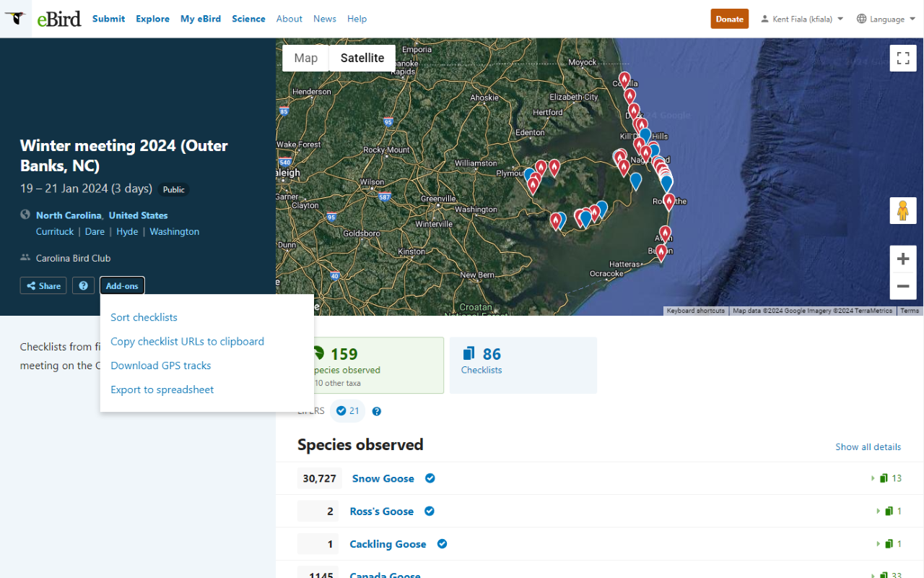Click the 159 species observed tile
Screen dimensions: 924x578
tap(370, 365)
